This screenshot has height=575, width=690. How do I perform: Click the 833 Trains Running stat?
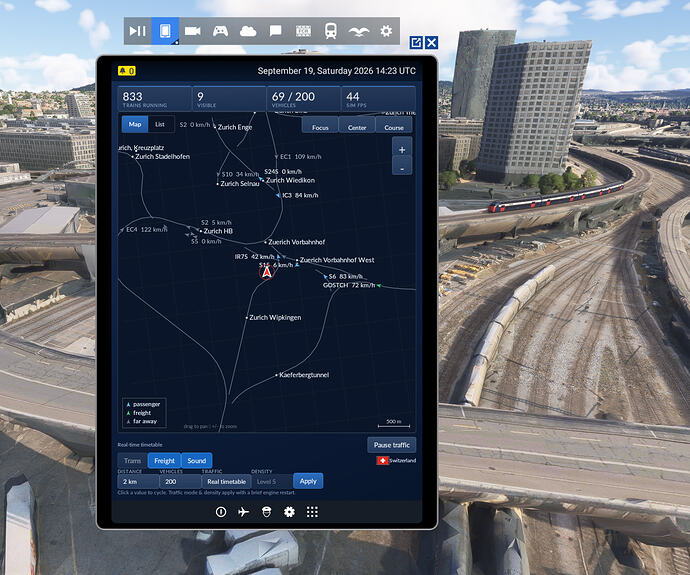(x=154, y=99)
